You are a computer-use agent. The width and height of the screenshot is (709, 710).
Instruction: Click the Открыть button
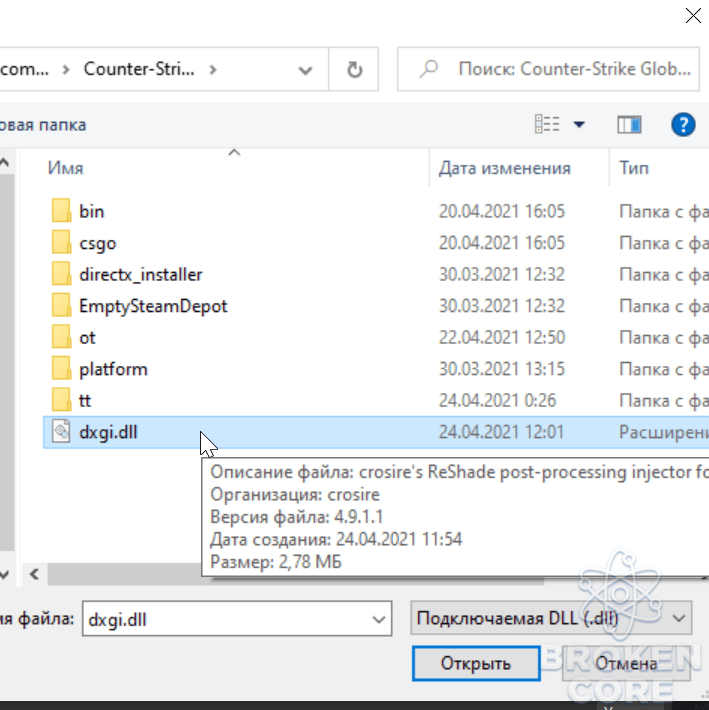coord(476,663)
